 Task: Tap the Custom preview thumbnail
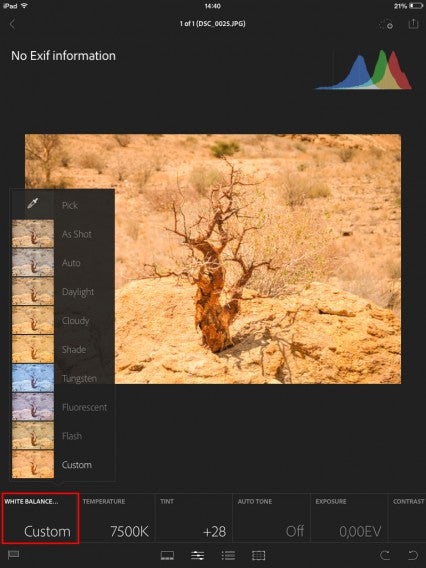tap(33, 464)
